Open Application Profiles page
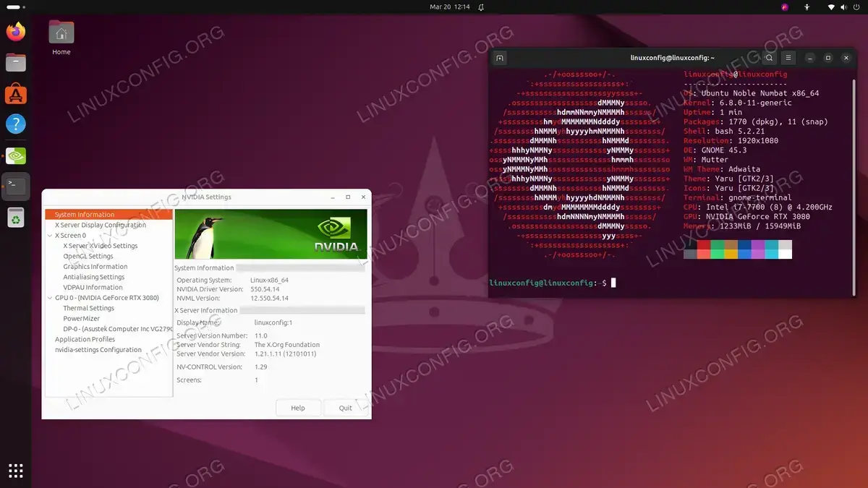Image resolution: width=868 pixels, height=488 pixels. click(x=85, y=339)
